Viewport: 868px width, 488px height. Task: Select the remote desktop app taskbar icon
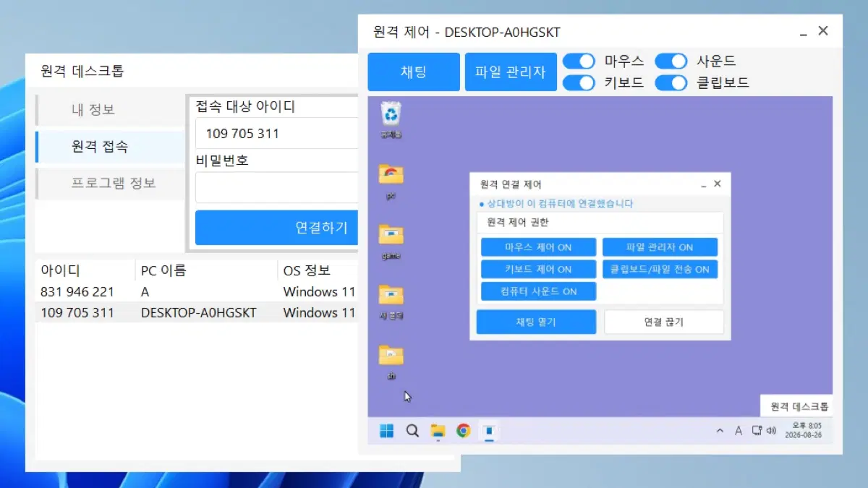point(489,431)
